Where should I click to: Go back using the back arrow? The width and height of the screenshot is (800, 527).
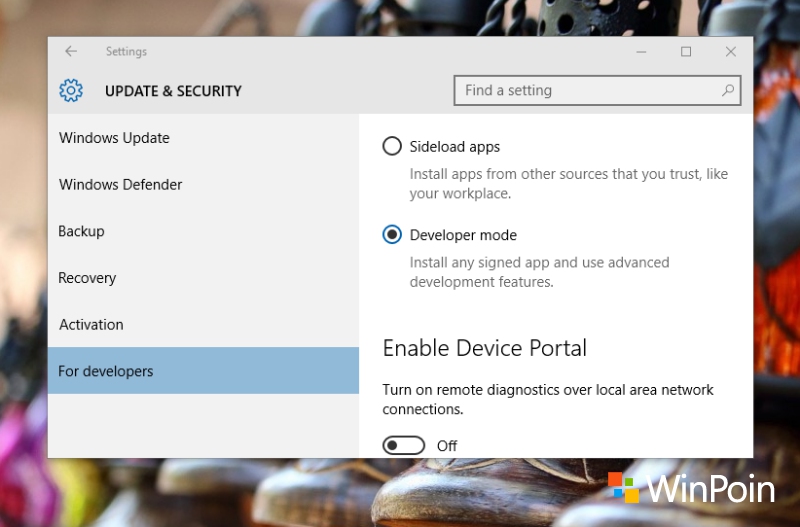(71, 51)
